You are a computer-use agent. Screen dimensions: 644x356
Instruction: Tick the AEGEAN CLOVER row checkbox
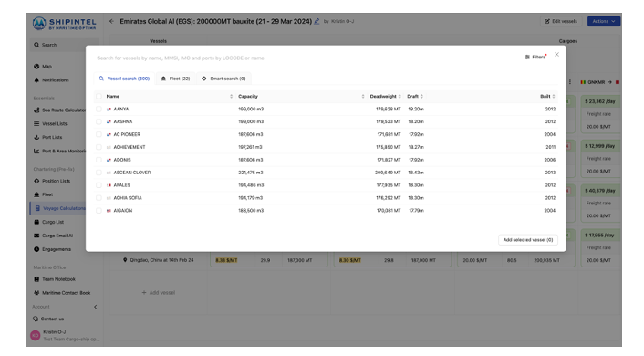click(x=99, y=173)
